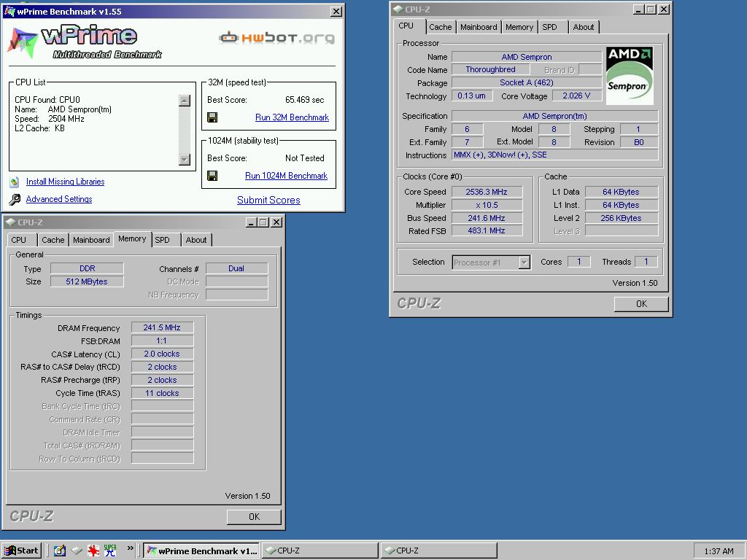
Task: Switch to Mainboard tab in CPU window
Action: 479,27
